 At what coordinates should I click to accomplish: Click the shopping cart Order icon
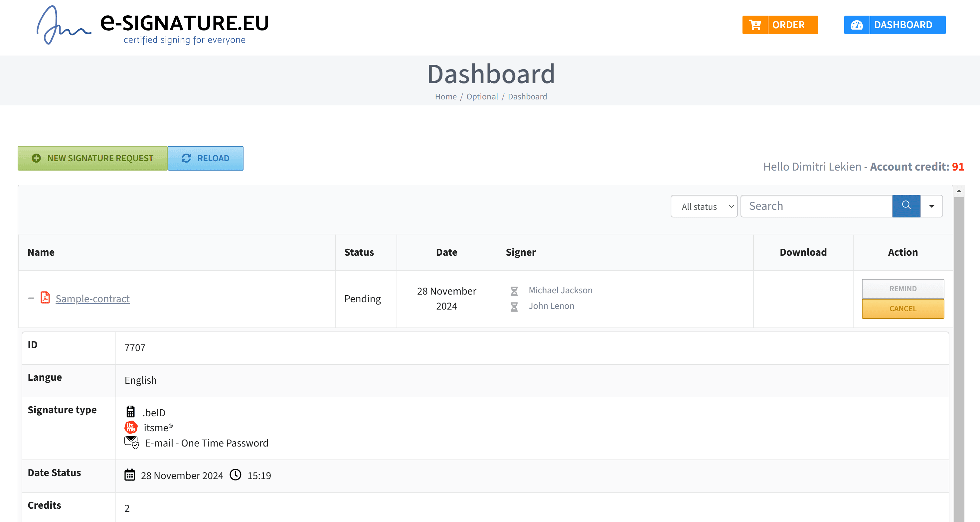point(755,25)
